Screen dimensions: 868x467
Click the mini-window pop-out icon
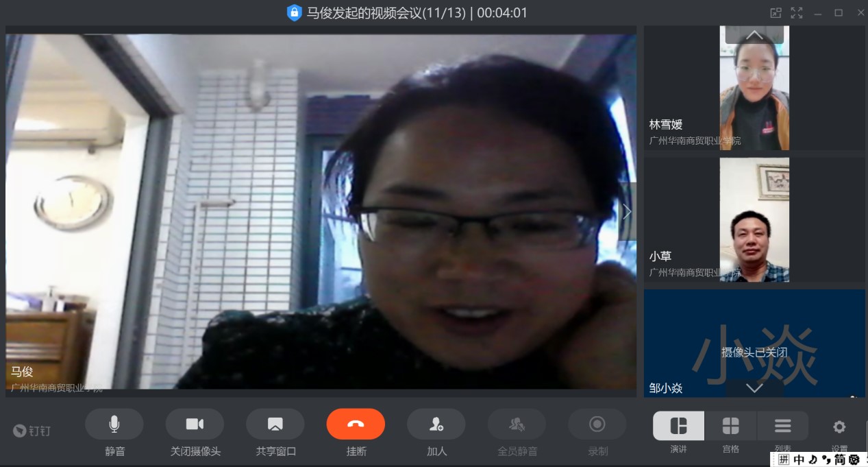coord(776,12)
